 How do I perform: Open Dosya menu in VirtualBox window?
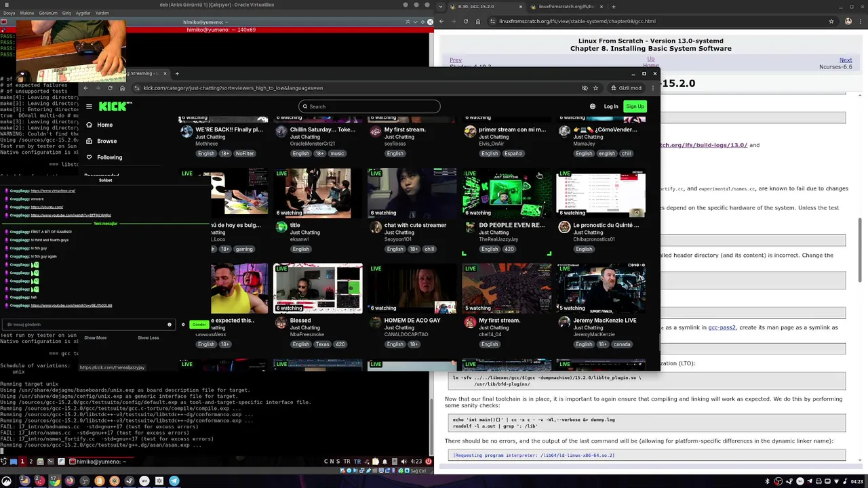(x=9, y=13)
